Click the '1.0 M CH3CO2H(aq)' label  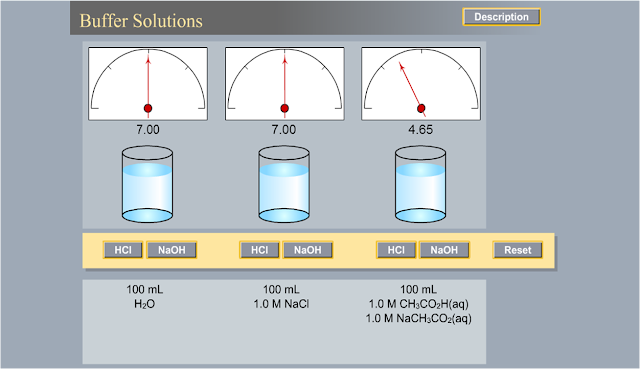tap(418, 304)
